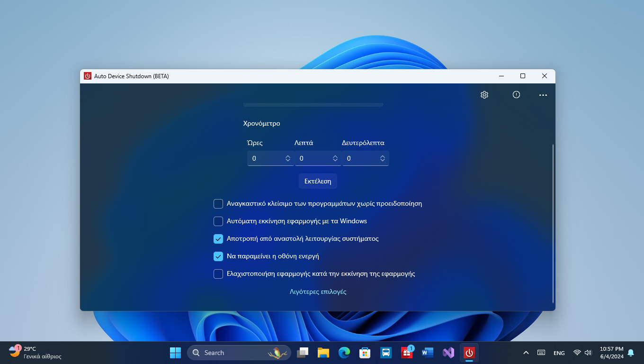Viewport: 644px width, 364px height.
Task: Click the Auto Device Shutdown title bar icon
Action: (x=88, y=76)
